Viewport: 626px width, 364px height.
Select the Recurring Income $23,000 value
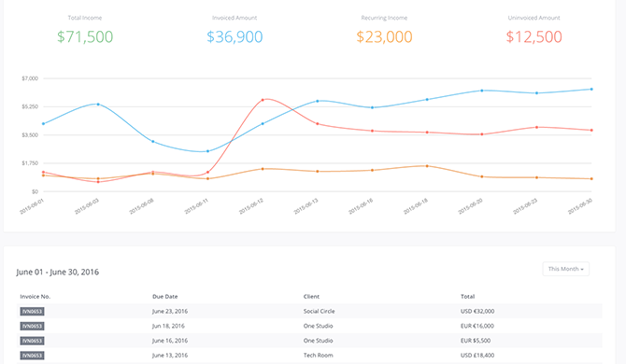pos(384,36)
